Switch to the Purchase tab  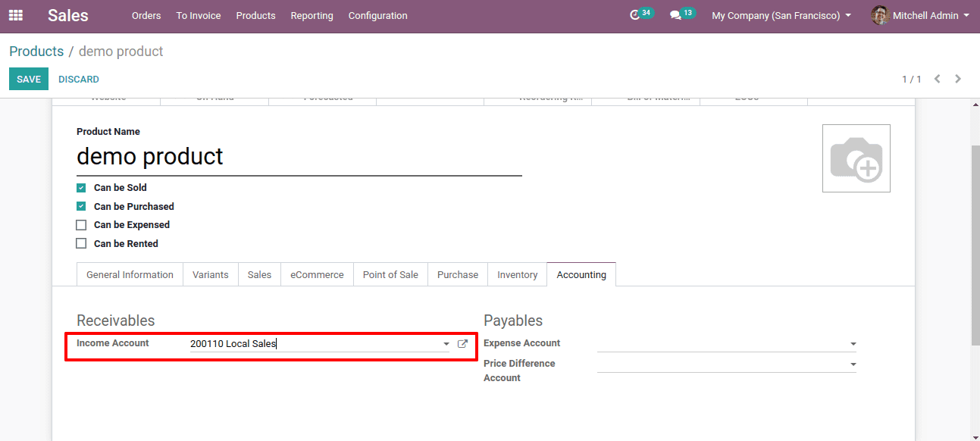pos(458,274)
